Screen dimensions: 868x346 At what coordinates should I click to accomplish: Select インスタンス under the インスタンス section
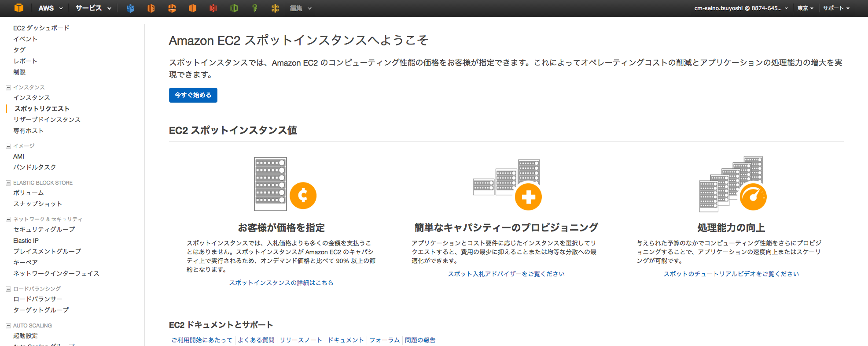(x=32, y=97)
